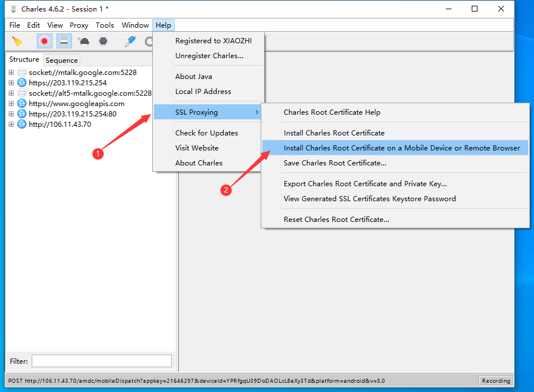Screen dimensions: 534x392
Task: Click socket icon for mtalk.google.com:5228
Action: (22, 72)
